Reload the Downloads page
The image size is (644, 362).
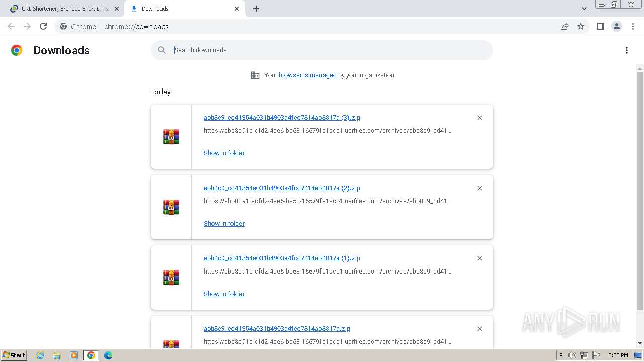tap(43, 26)
